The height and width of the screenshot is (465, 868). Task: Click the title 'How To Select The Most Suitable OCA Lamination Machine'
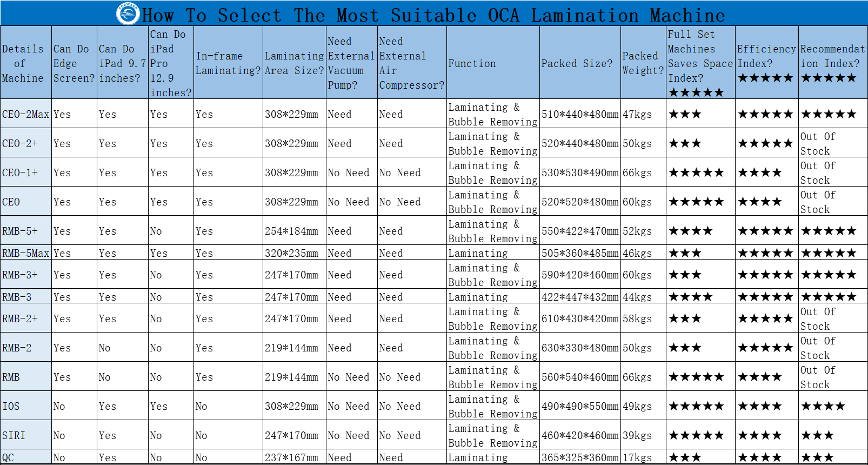point(433,15)
